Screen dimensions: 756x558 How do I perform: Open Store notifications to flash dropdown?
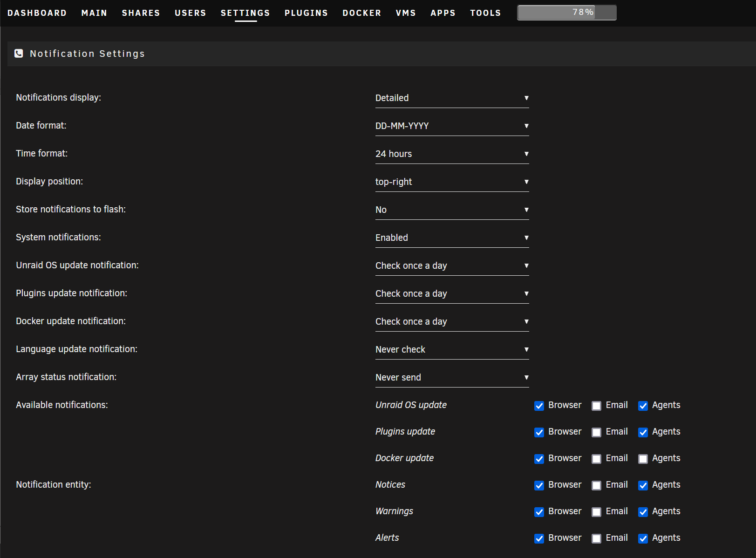452,210
